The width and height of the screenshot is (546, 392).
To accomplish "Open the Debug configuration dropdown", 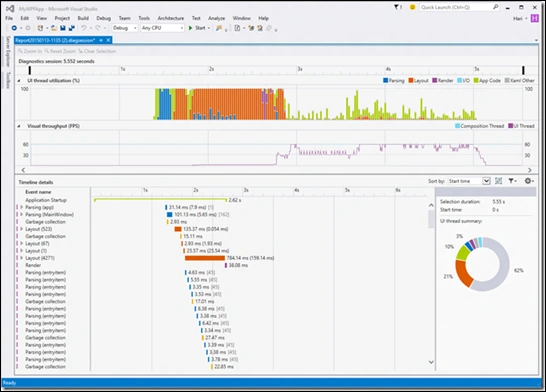I will click(125, 28).
